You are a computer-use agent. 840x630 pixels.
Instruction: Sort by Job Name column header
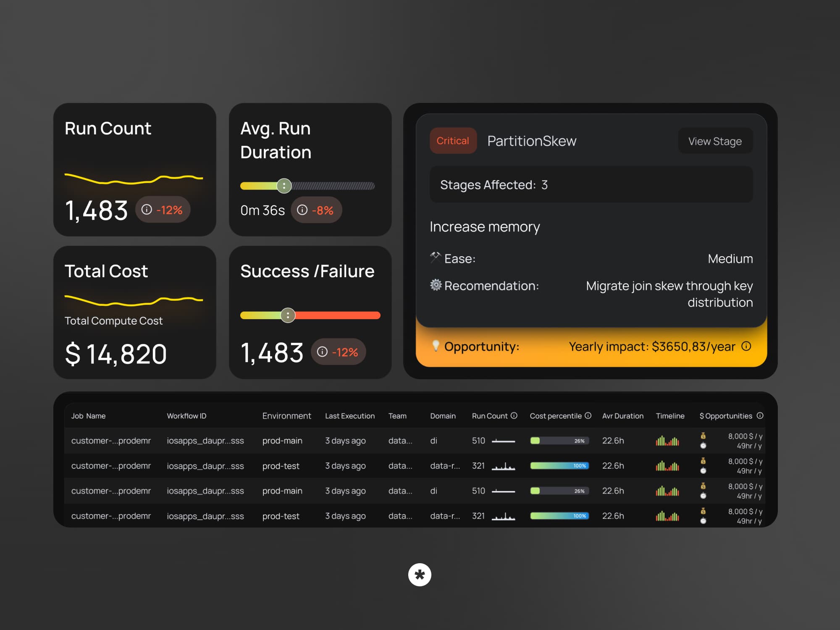(88, 416)
